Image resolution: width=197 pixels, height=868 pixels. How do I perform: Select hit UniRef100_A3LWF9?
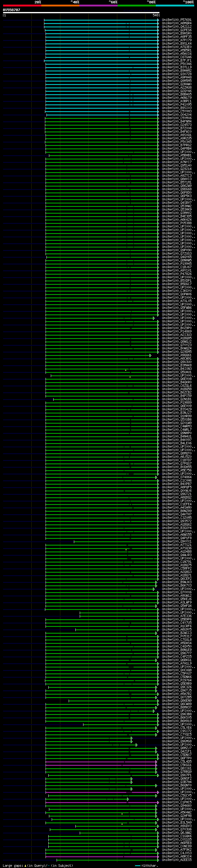(176, 602)
